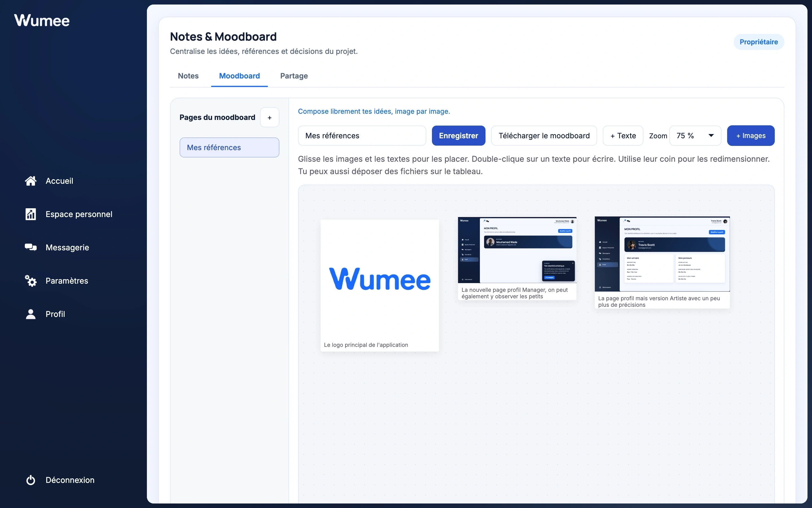Click the Propriétaire badge
This screenshot has height=508, width=812.
[x=759, y=42]
